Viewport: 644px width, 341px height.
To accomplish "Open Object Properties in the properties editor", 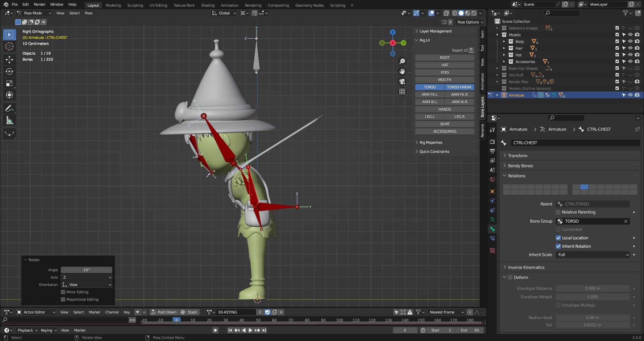I will point(492,191).
